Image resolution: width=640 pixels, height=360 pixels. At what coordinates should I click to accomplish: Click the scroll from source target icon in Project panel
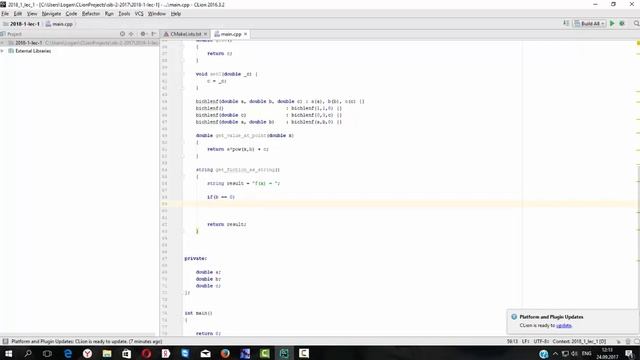pyautogui.click(x=122, y=34)
